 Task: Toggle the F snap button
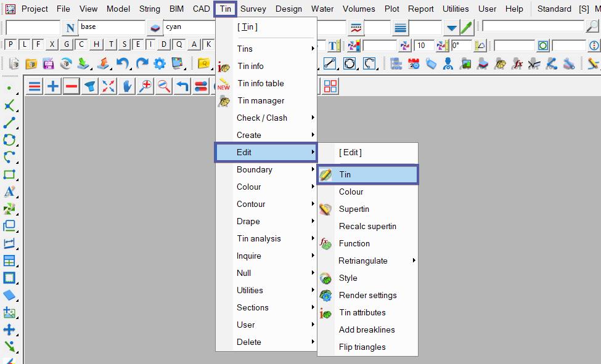click(38, 44)
